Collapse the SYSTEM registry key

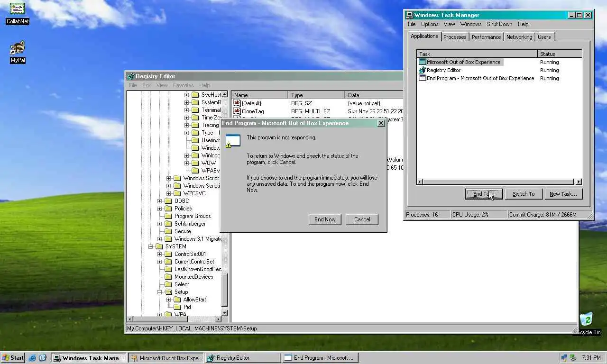pos(150,246)
